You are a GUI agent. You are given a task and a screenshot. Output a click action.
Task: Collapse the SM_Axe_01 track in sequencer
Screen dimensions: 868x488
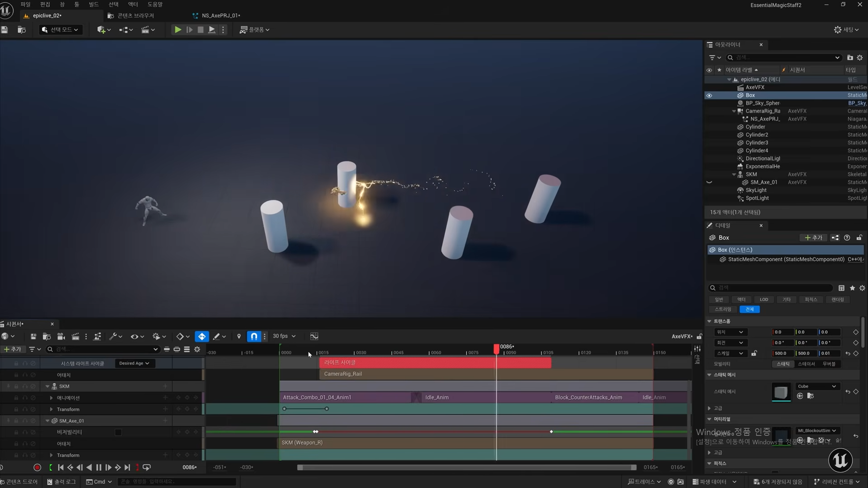[x=47, y=421]
